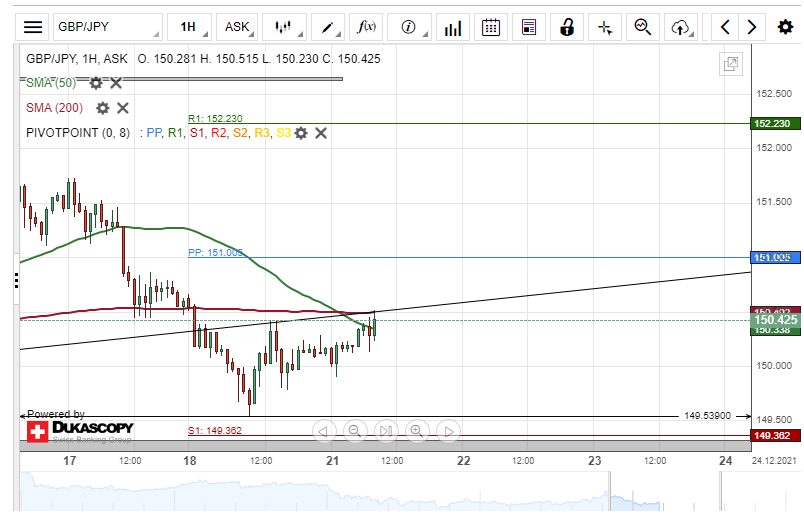Click the current price 150.425 tag

[775, 320]
